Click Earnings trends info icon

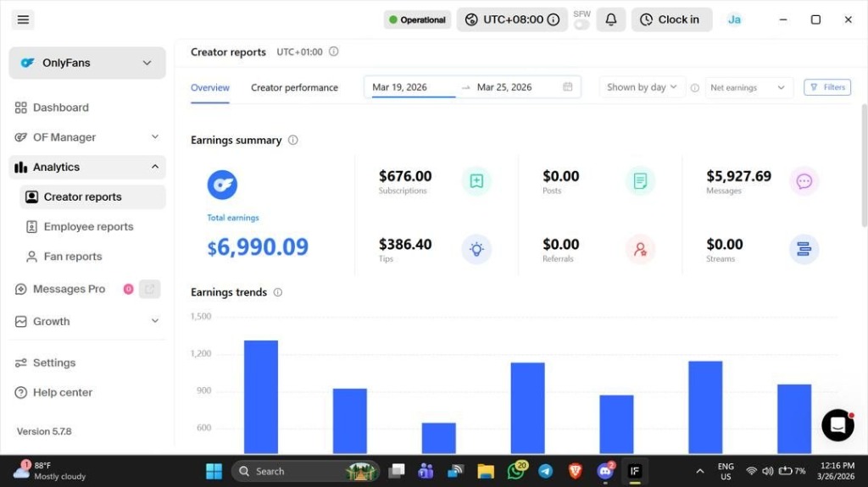coord(278,292)
